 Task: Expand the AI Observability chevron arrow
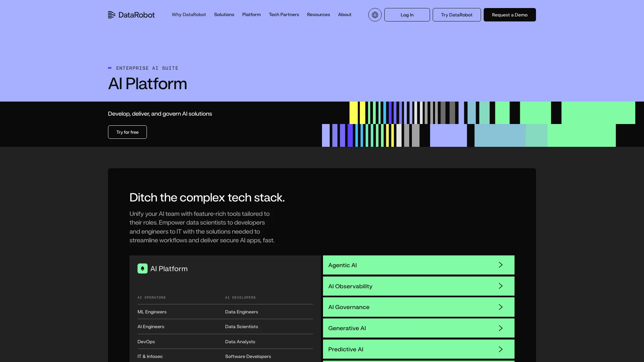[x=500, y=286]
